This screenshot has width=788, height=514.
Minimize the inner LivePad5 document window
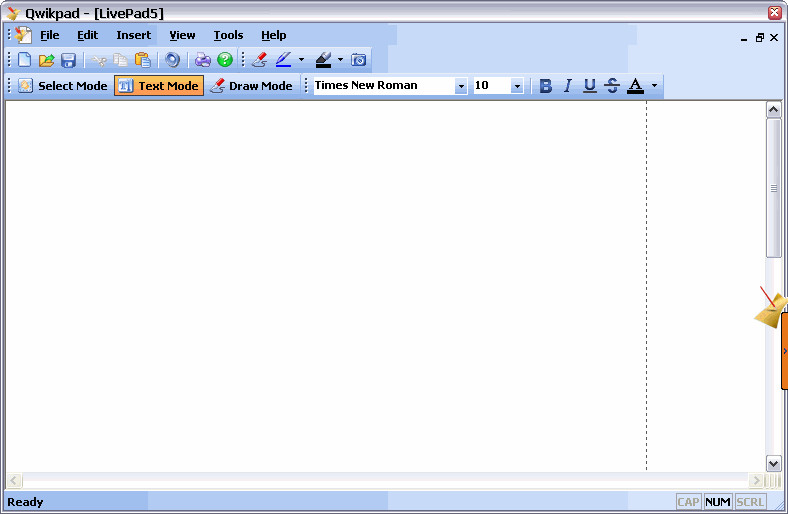[744, 38]
